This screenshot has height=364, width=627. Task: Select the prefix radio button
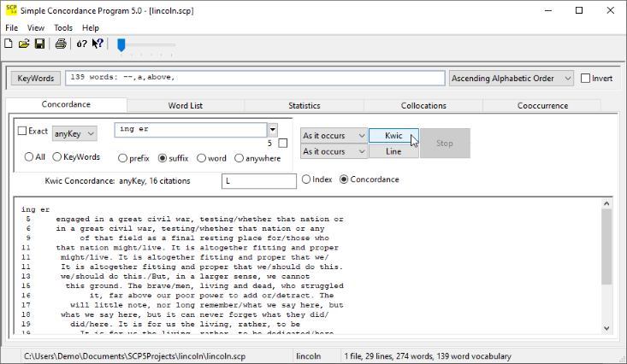(x=123, y=158)
